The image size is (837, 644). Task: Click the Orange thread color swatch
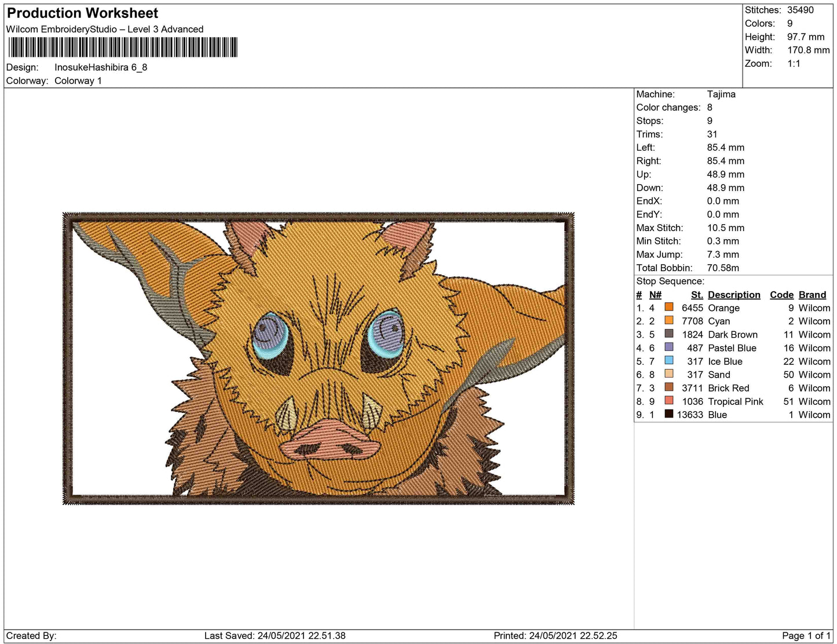point(669,308)
